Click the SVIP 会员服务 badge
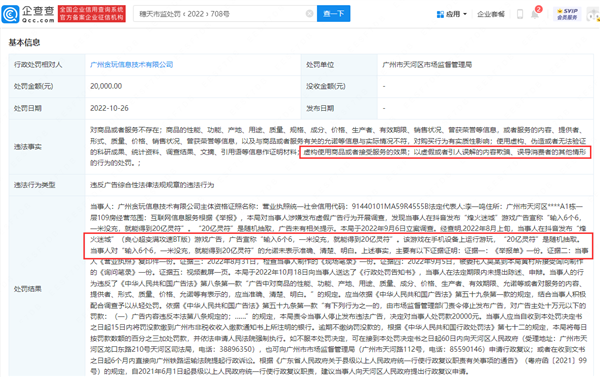The image size is (600, 377). pyautogui.click(x=567, y=14)
